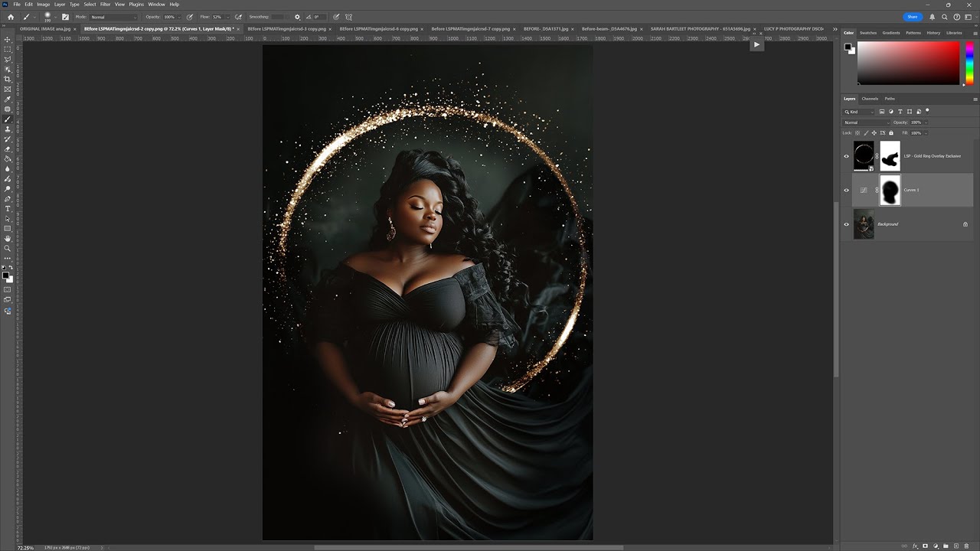Filter layers by adjustment layer icon
The width and height of the screenshot is (980, 551).
892,112
